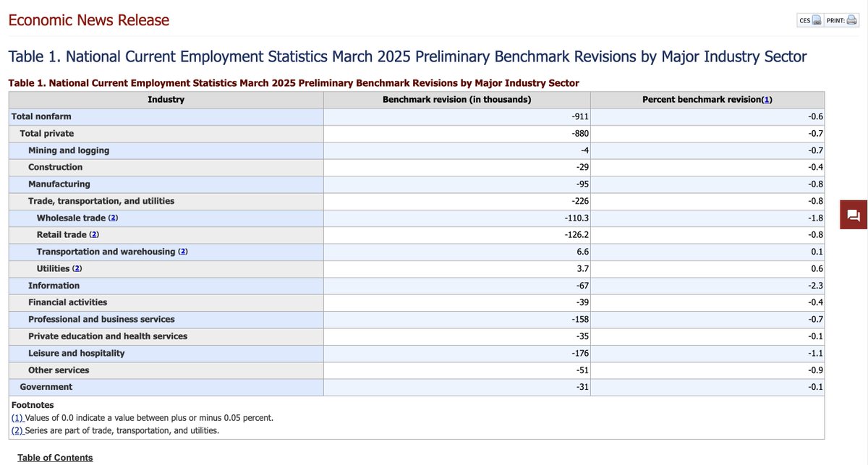Select the Manufacturing row label
This screenshot has height=465, width=868.
(x=59, y=184)
